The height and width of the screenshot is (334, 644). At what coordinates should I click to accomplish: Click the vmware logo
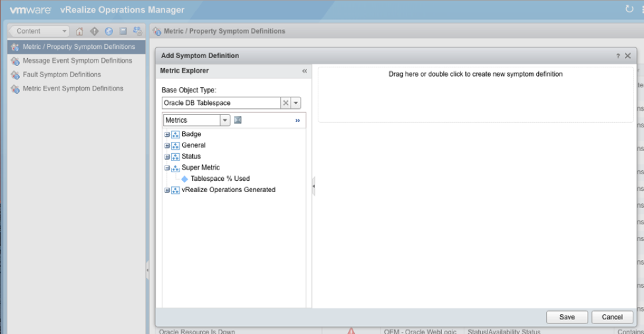coord(30,10)
